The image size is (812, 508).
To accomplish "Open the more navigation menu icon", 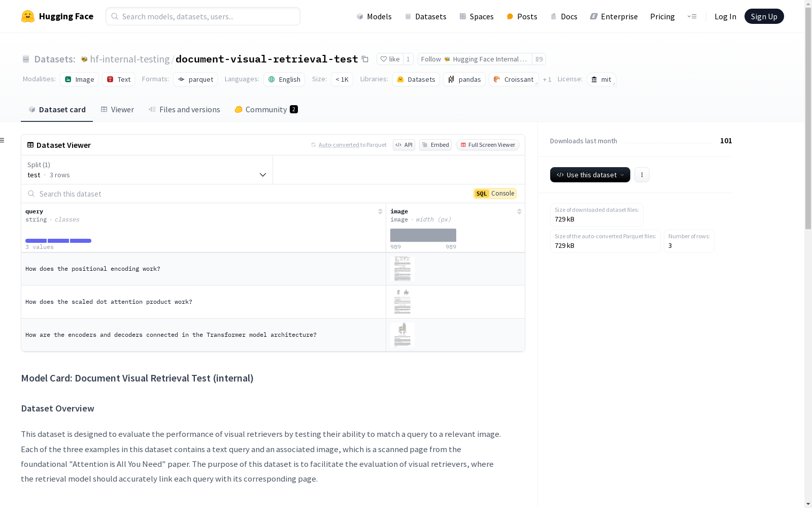I will (x=692, y=16).
